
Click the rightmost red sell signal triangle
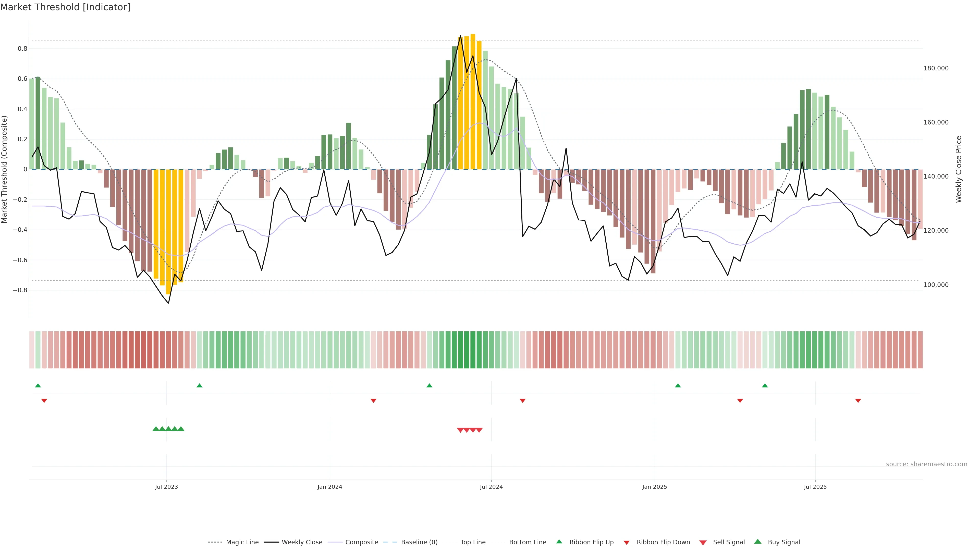[479, 430]
